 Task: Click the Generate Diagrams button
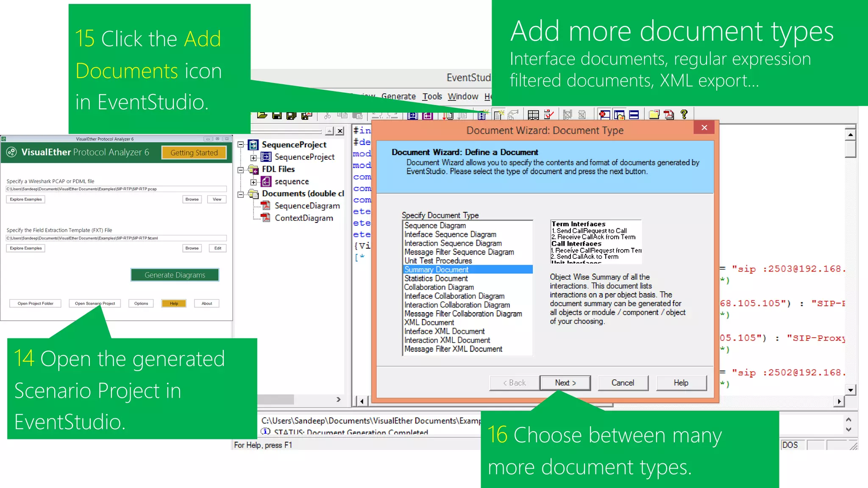click(175, 275)
